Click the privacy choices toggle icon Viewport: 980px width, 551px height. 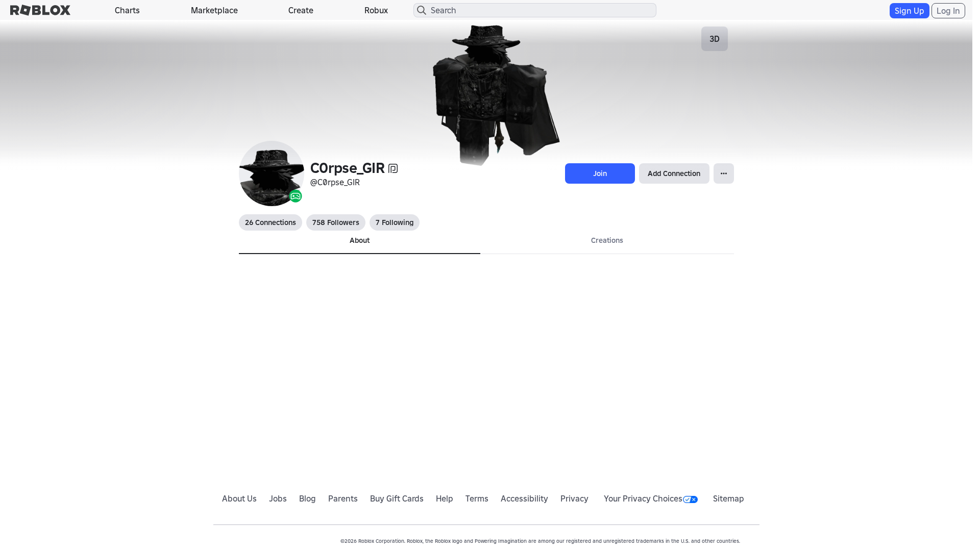tap(690, 499)
